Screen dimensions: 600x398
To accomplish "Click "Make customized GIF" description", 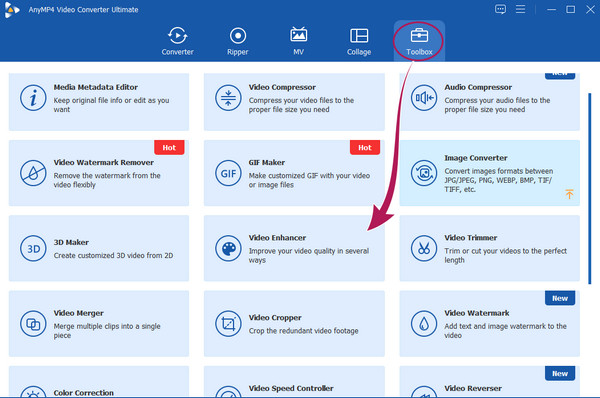I will 309,180.
